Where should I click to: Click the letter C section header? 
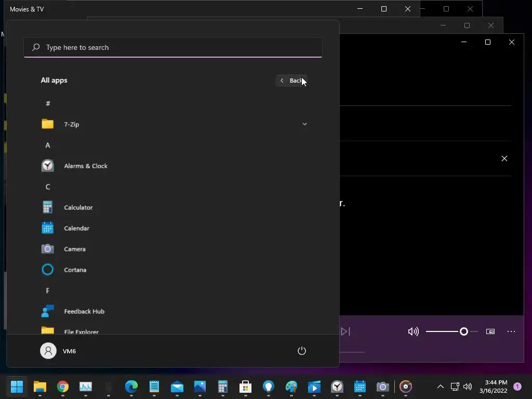click(48, 187)
